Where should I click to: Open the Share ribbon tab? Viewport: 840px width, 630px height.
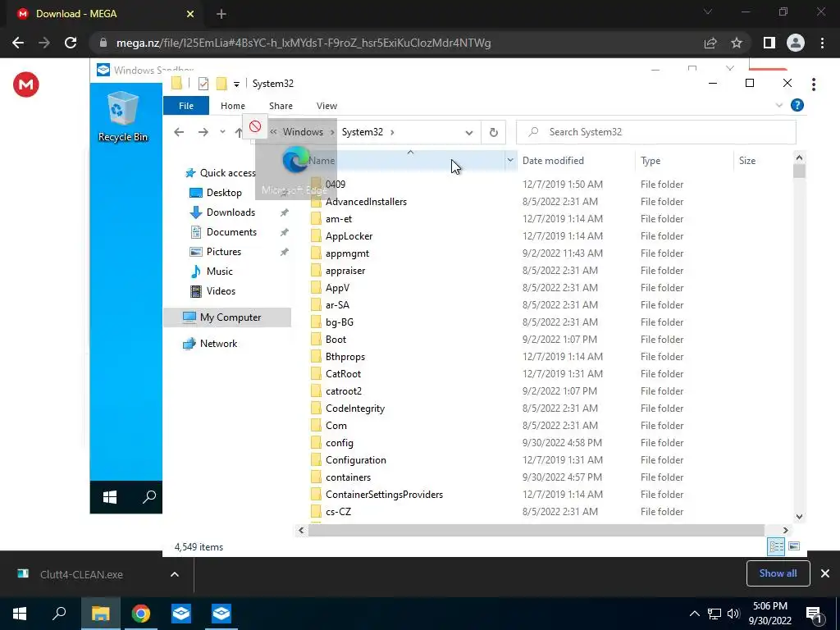(x=281, y=106)
